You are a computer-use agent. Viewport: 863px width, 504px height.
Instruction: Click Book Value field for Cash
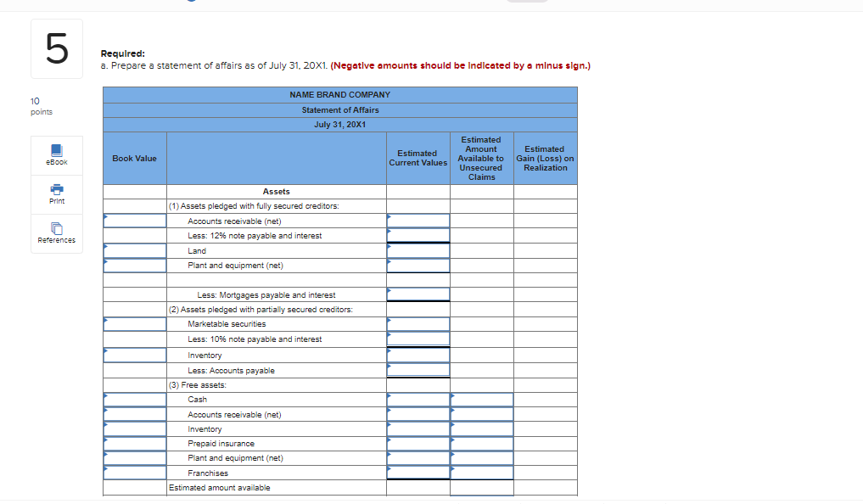pos(135,400)
